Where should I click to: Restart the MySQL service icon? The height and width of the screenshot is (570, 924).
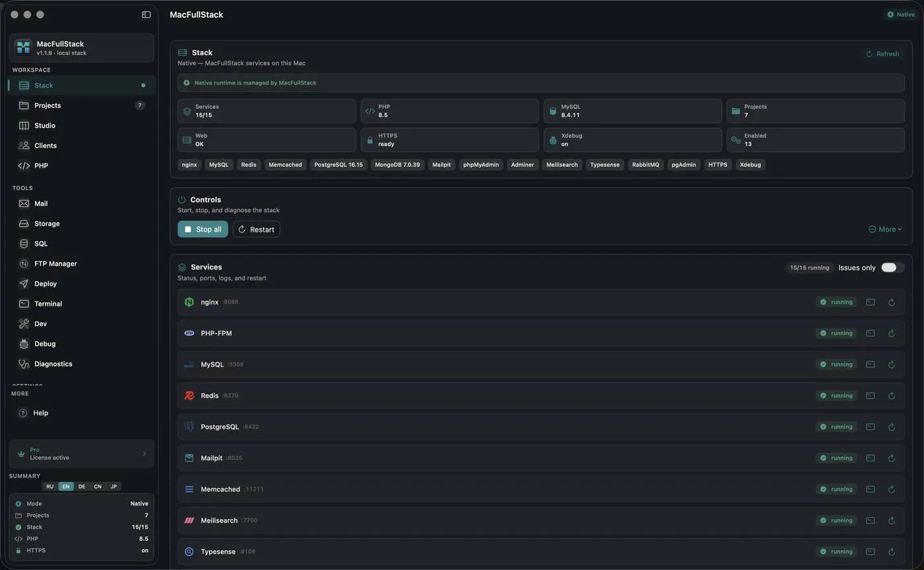(x=892, y=364)
